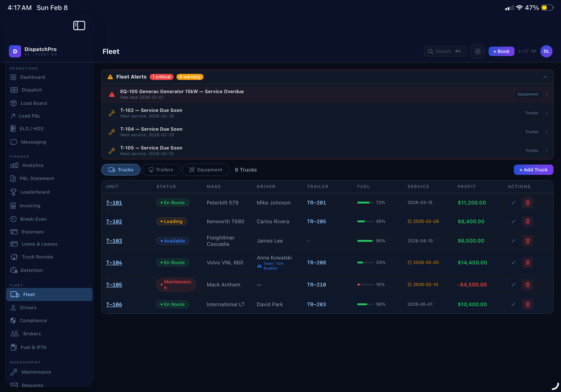
Task: Open the Load Board page
Action: click(33, 103)
